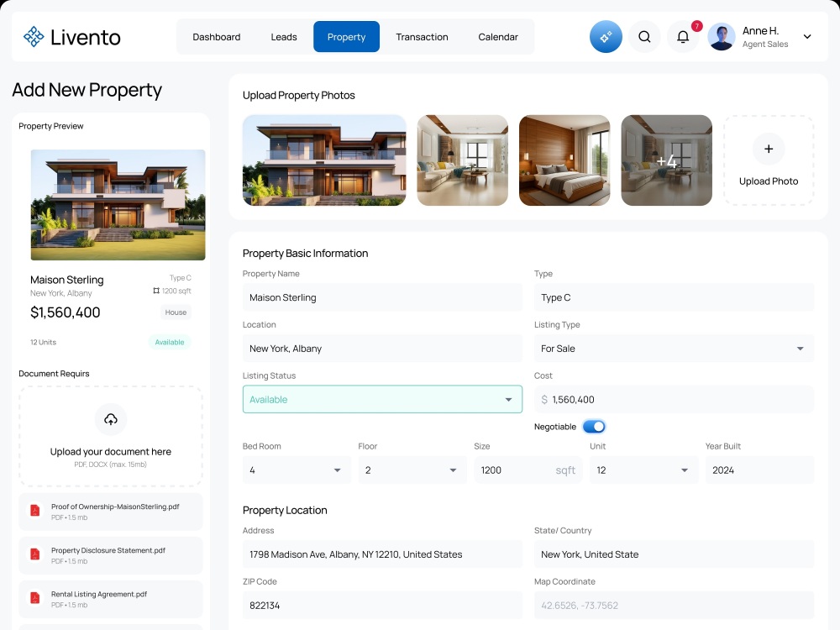
Task: Click the Location input field
Action: coord(382,349)
